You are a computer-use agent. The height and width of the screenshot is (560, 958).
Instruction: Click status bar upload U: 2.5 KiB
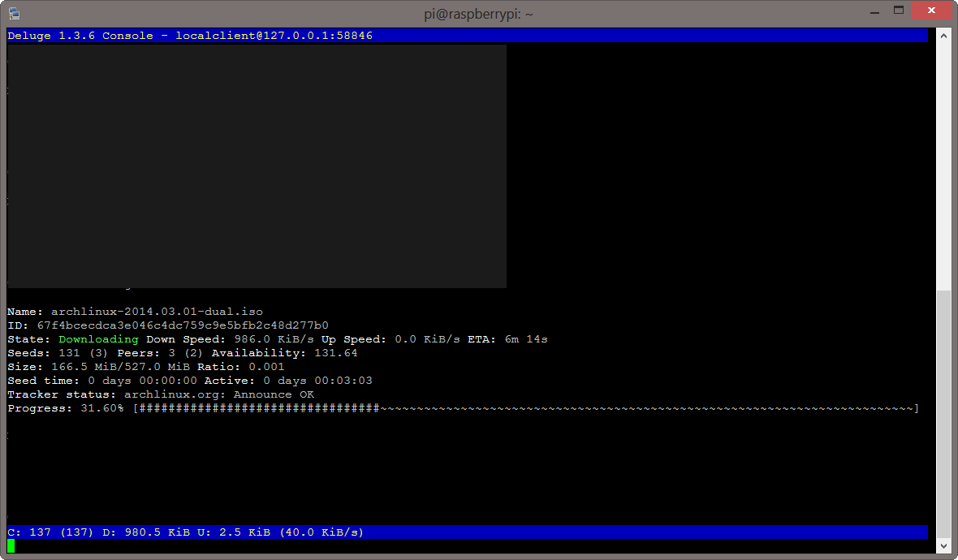(234, 532)
